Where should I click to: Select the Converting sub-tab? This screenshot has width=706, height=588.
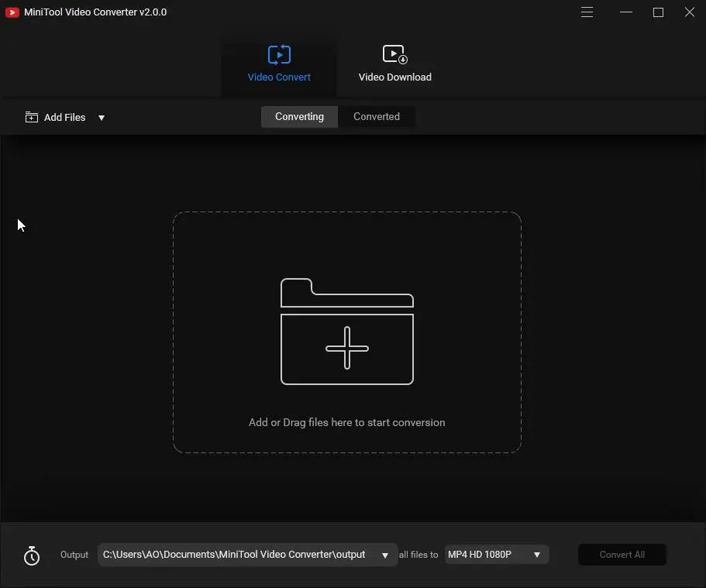299,117
